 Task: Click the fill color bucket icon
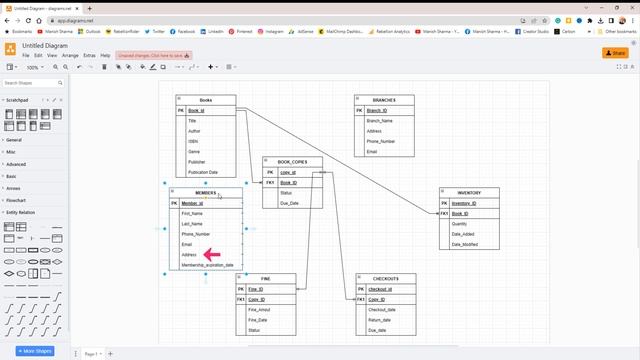142,67
